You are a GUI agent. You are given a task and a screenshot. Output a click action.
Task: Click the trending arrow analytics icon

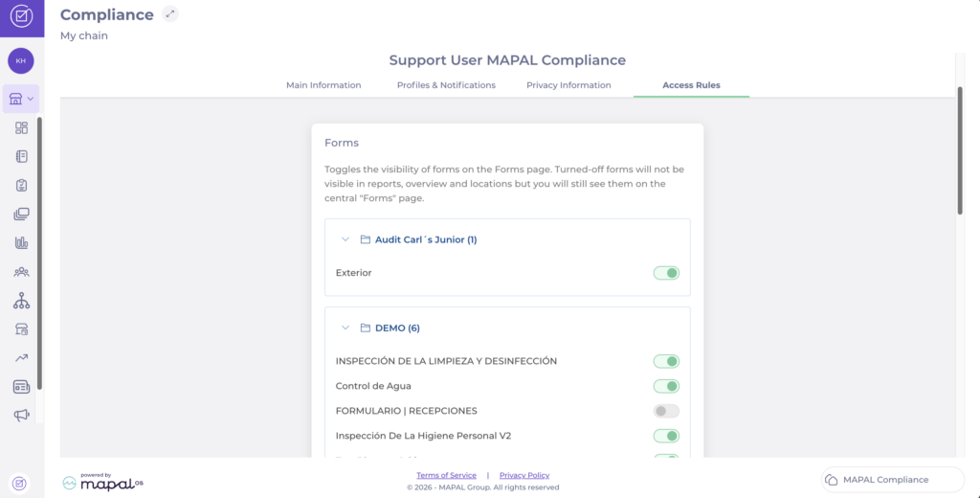tap(22, 358)
